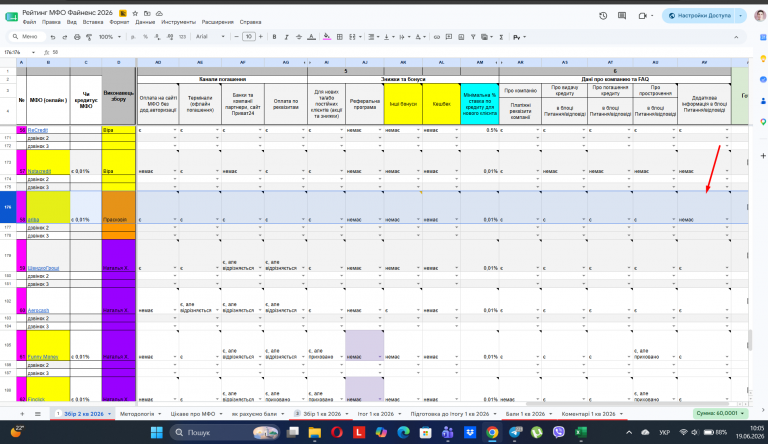The width and height of the screenshot is (768, 444).
Task: Toggle bold formatting
Action: pos(274,37)
